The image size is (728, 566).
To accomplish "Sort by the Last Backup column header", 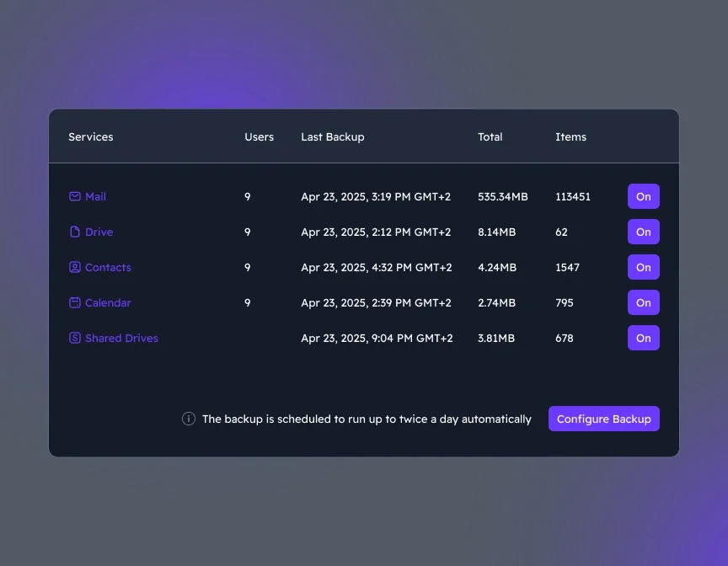I will coord(333,136).
